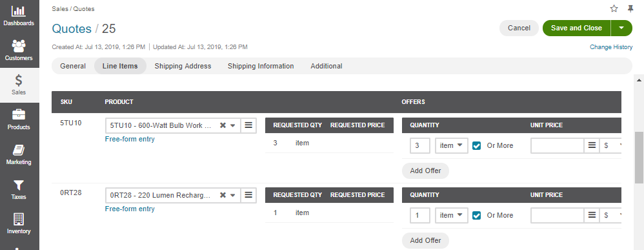Expand item unit dropdown for 5TU10 offer
The image size is (644, 250).
click(x=451, y=145)
